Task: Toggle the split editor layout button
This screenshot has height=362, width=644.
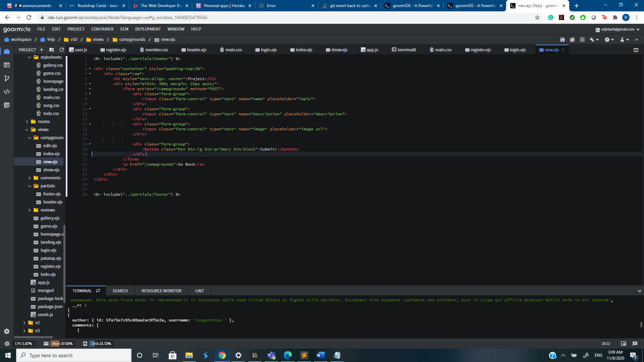Action: [636, 50]
